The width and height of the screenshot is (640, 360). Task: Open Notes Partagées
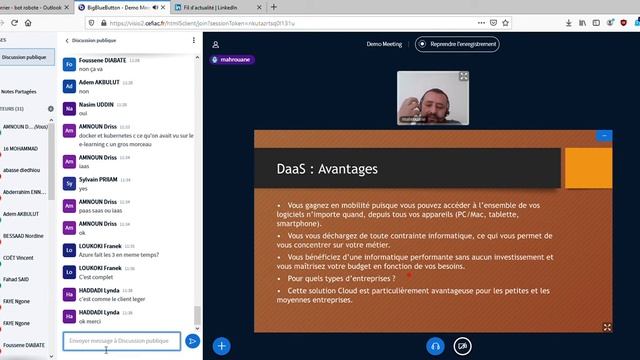coord(19,92)
